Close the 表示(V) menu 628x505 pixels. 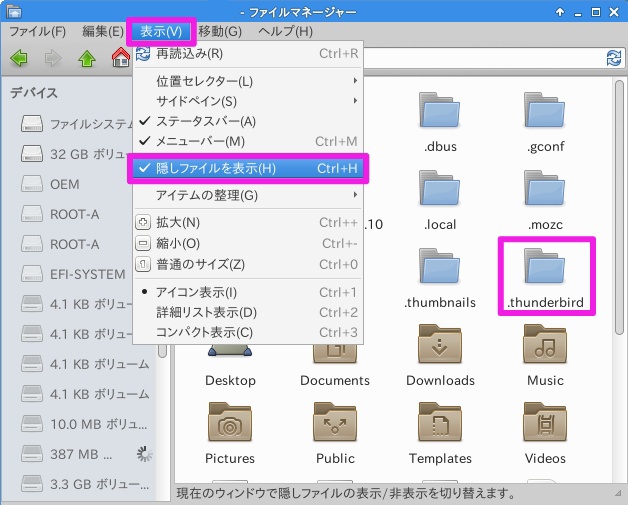tap(161, 31)
